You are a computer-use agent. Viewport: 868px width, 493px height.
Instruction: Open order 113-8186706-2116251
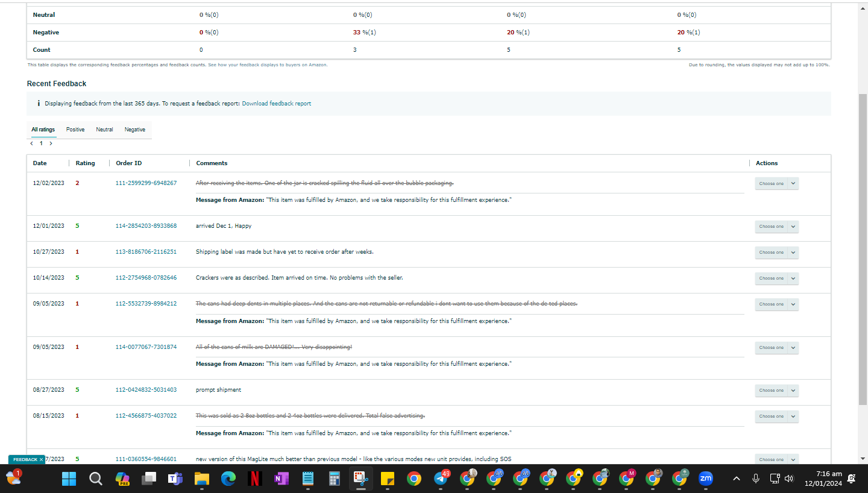click(x=146, y=252)
